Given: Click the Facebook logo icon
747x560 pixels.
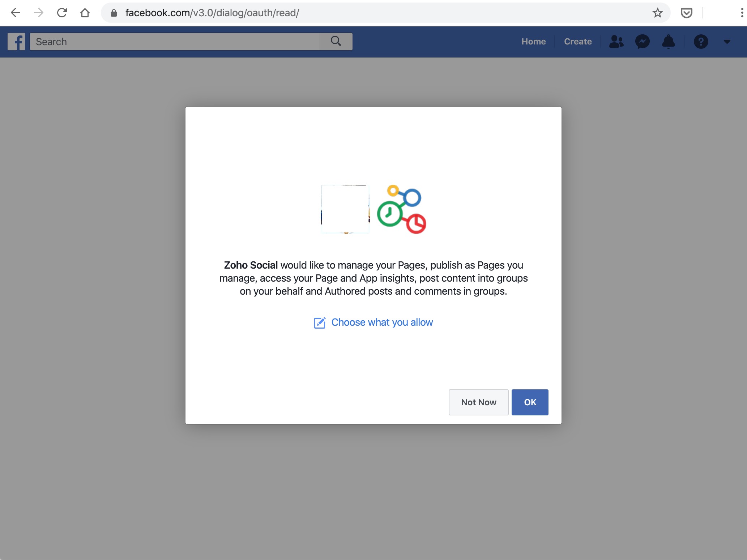Looking at the screenshot, I should click(16, 40).
